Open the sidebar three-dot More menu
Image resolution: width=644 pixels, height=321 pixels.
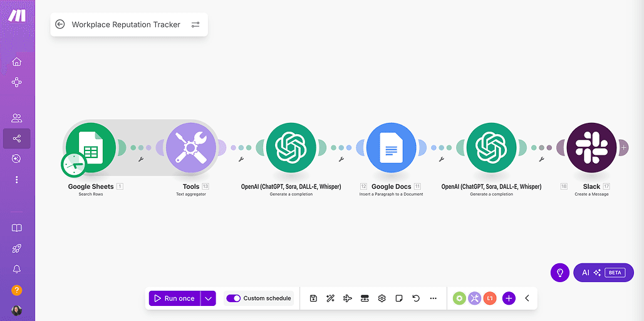[x=16, y=179]
